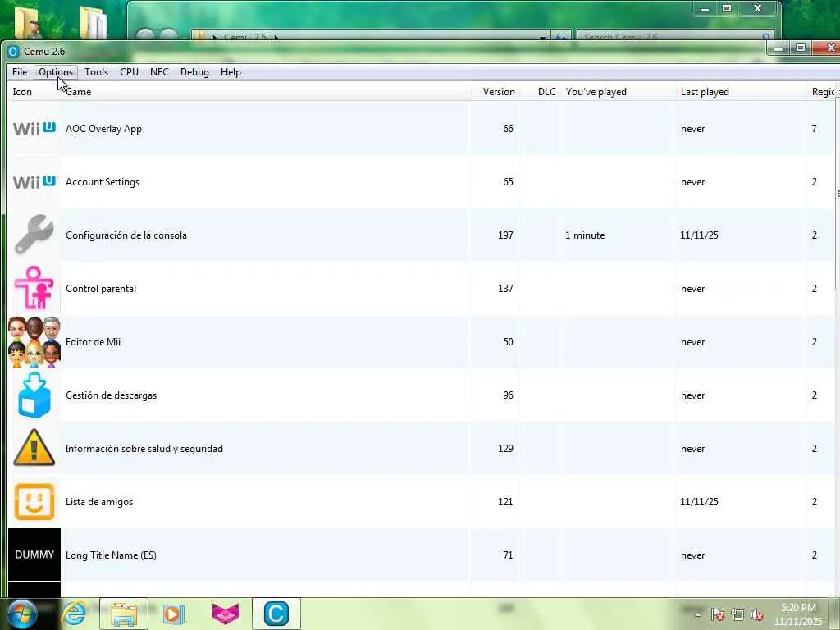Sort by the Version column header

(495, 92)
